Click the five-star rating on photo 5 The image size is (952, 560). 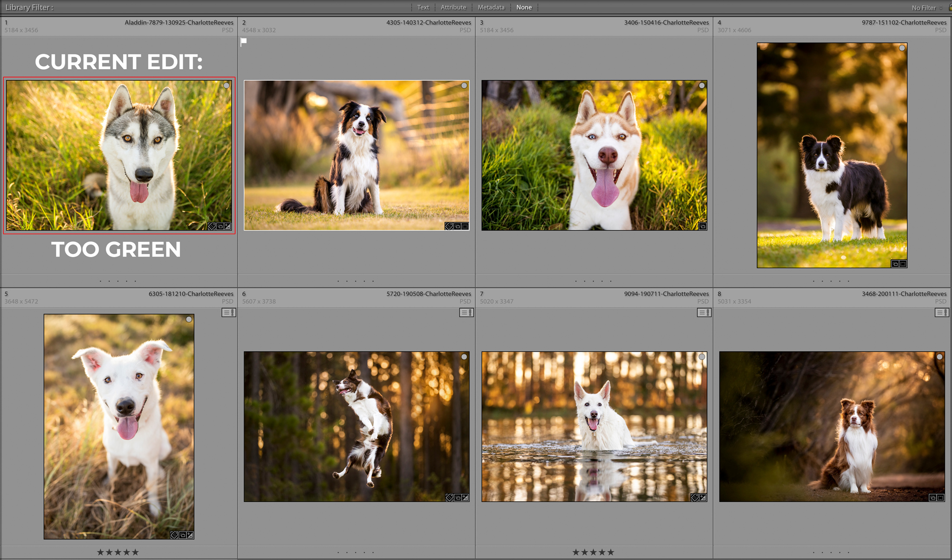click(135, 552)
